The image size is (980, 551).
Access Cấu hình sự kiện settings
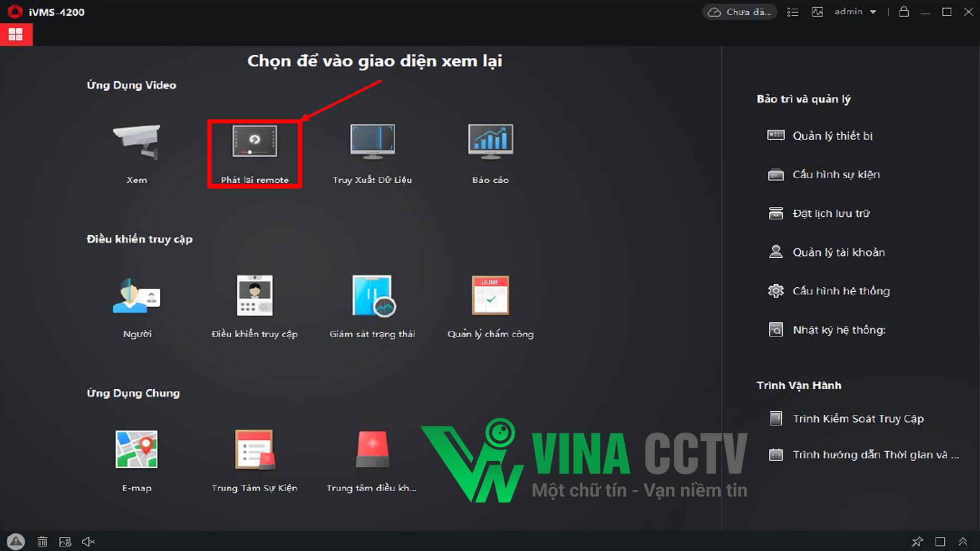[x=837, y=174]
